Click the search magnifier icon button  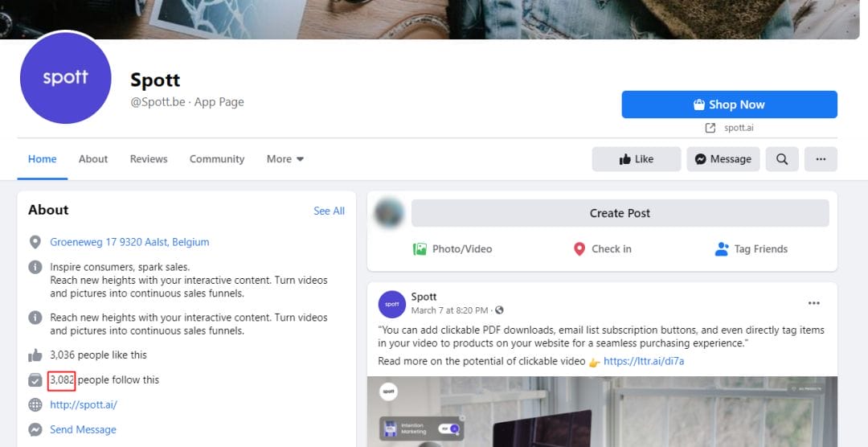click(782, 159)
